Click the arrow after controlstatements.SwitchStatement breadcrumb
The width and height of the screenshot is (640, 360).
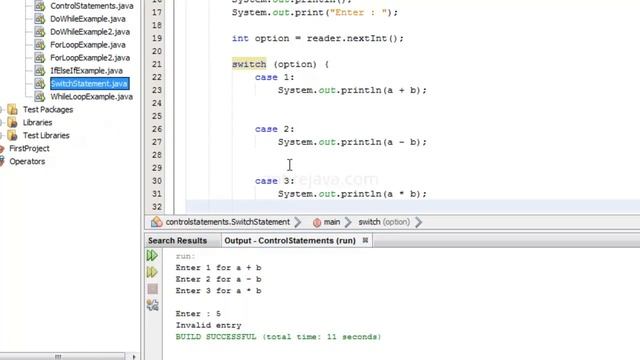point(298,222)
